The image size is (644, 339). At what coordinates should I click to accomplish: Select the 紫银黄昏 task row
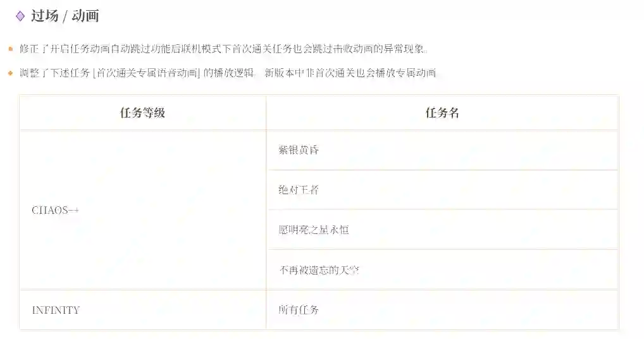[x=442, y=151]
